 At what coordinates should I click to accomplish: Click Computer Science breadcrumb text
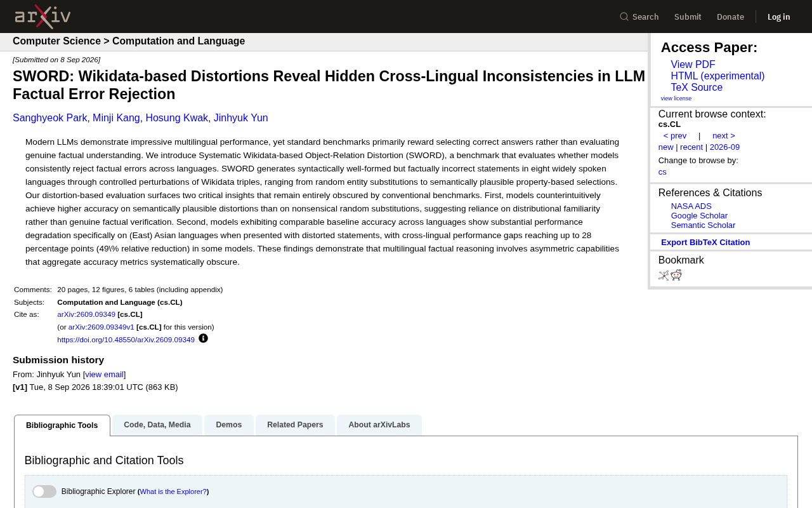[56, 41]
